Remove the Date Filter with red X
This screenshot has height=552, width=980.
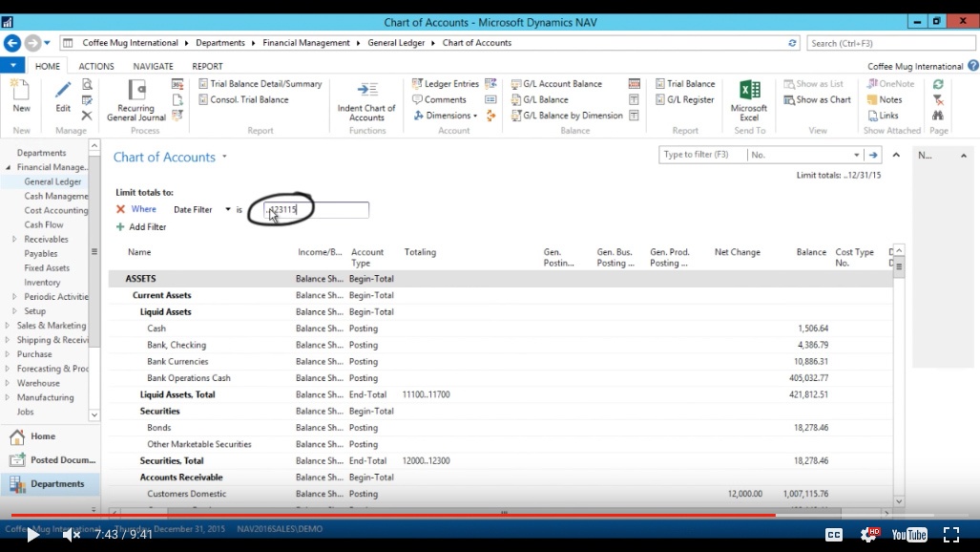coord(120,209)
